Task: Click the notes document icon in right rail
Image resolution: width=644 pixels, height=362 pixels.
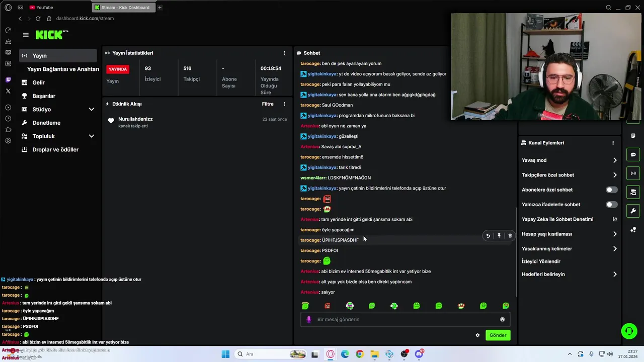Action: [x=633, y=136]
